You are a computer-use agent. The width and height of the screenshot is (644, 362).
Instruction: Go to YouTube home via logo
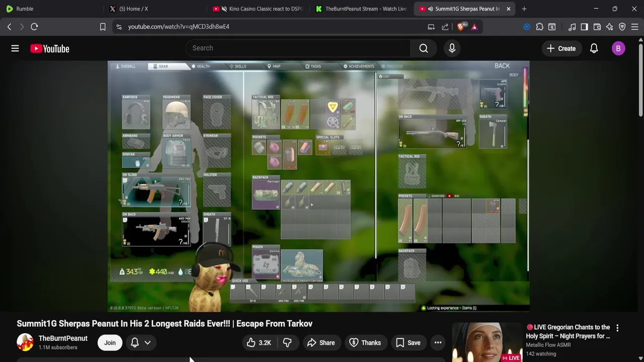(49, 48)
